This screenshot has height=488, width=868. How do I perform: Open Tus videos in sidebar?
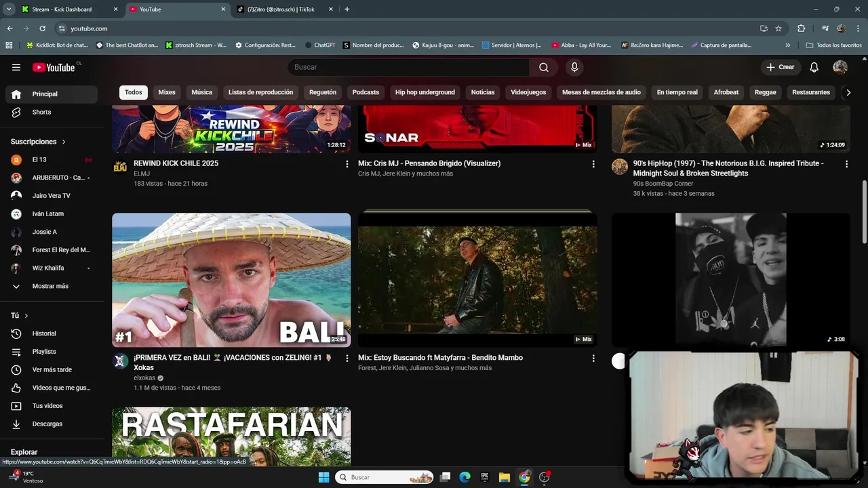point(52,406)
